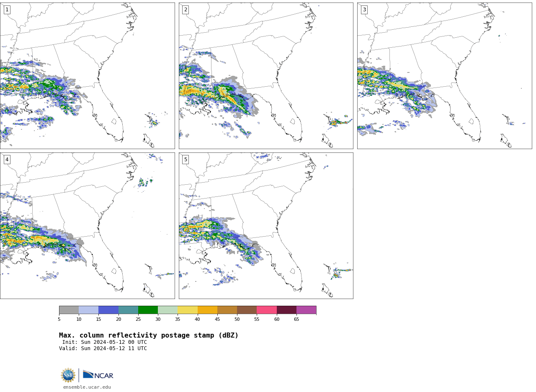Click the maroon 60-65 dBZ swatch
536x392 pixels.
(286, 310)
